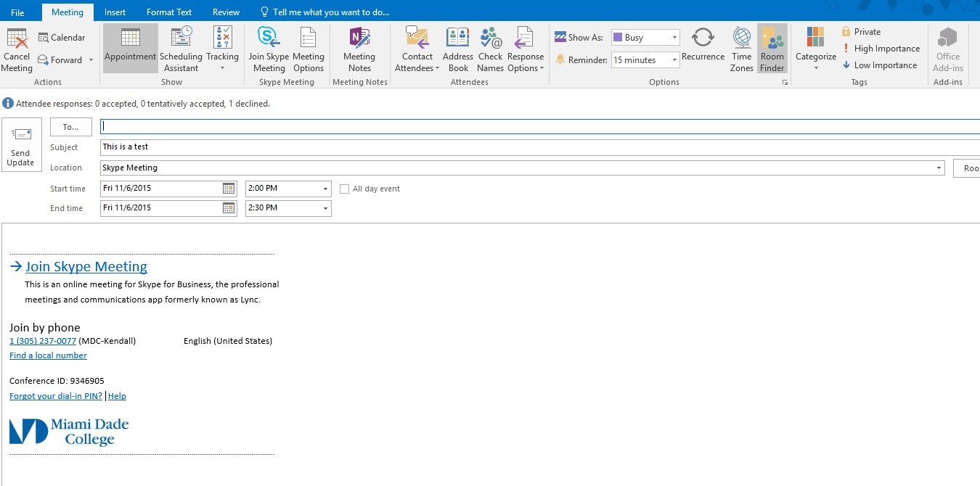This screenshot has width=980, height=486.
Task: Click the Join Skype Meeting ribbon icon
Action: click(x=269, y=38)
